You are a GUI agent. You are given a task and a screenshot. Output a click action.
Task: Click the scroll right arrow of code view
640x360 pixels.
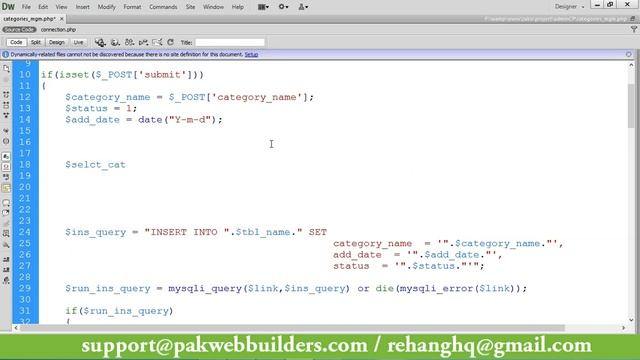click(x=623, y=328)
